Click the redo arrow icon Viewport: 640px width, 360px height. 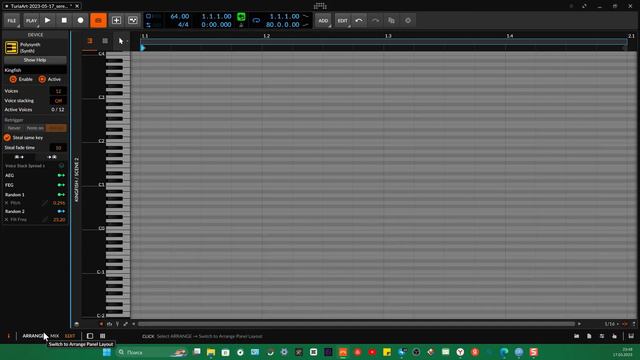(x=375, y=20)
